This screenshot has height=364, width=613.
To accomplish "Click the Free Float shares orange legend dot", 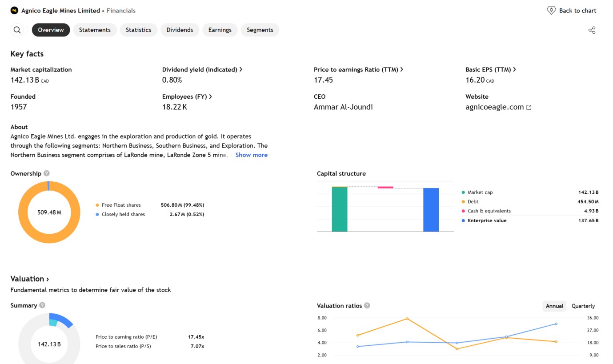I will coord(97,205).
